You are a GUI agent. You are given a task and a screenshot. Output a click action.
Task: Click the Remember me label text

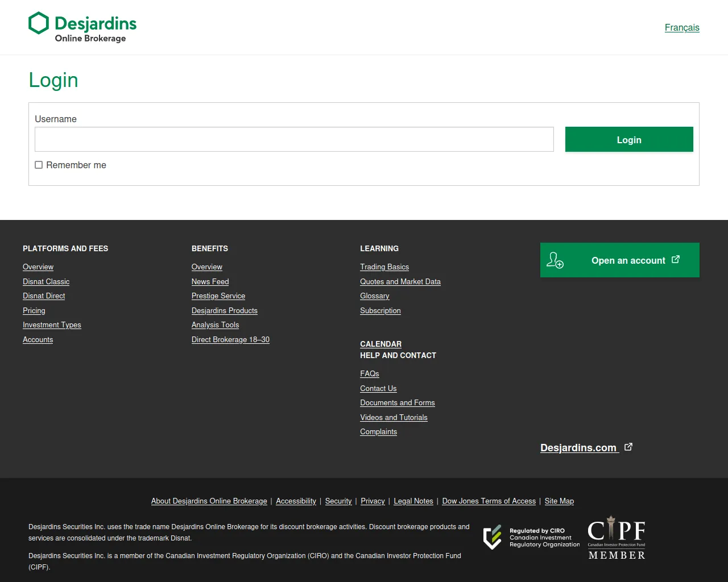coord(76,165)
